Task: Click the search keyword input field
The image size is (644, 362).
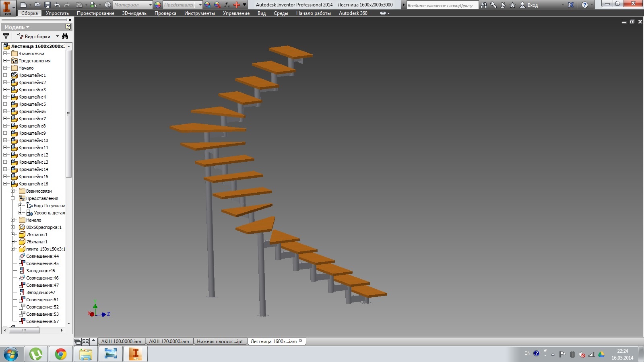Action: click(x=442, y=5)
